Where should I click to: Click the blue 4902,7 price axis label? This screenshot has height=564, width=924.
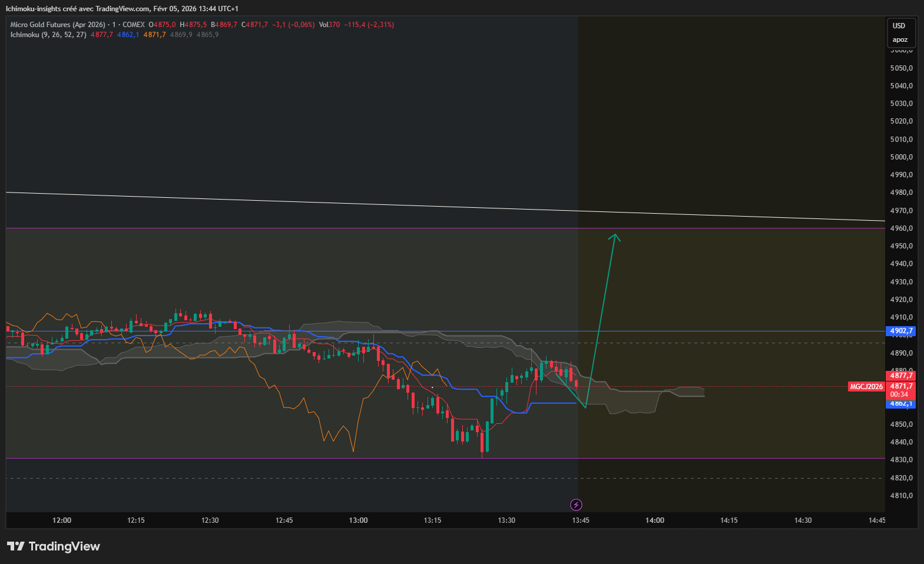point(901,331)
